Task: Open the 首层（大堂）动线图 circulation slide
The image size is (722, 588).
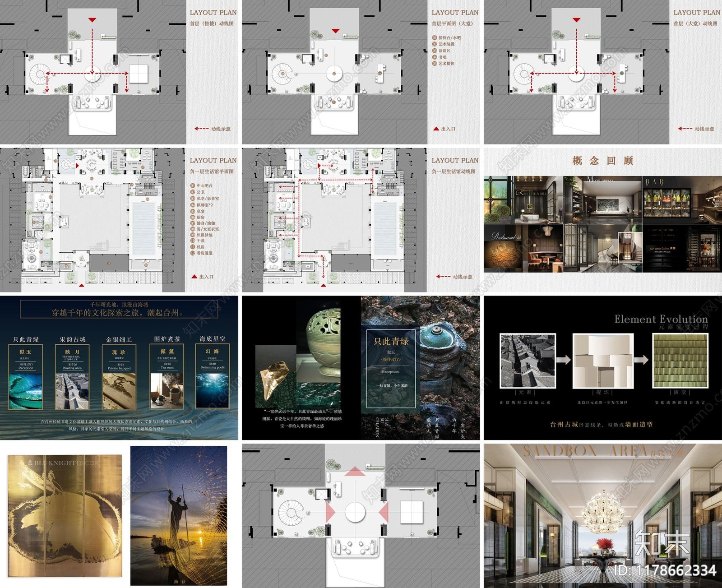Action: (x=603, y=72)
